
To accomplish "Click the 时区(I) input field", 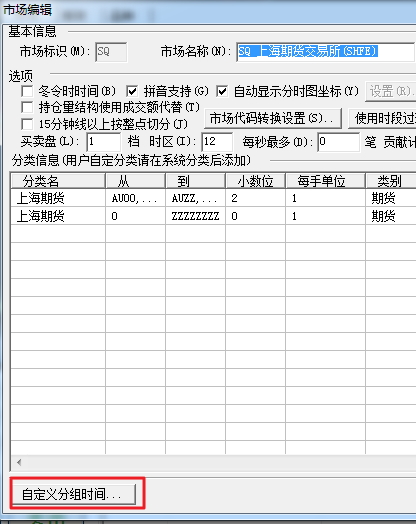I will click(x=217, y=142).
